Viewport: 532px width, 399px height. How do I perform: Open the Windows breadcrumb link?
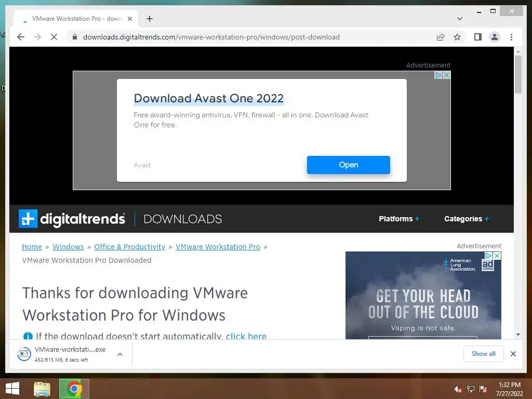[x=68, y=247]
